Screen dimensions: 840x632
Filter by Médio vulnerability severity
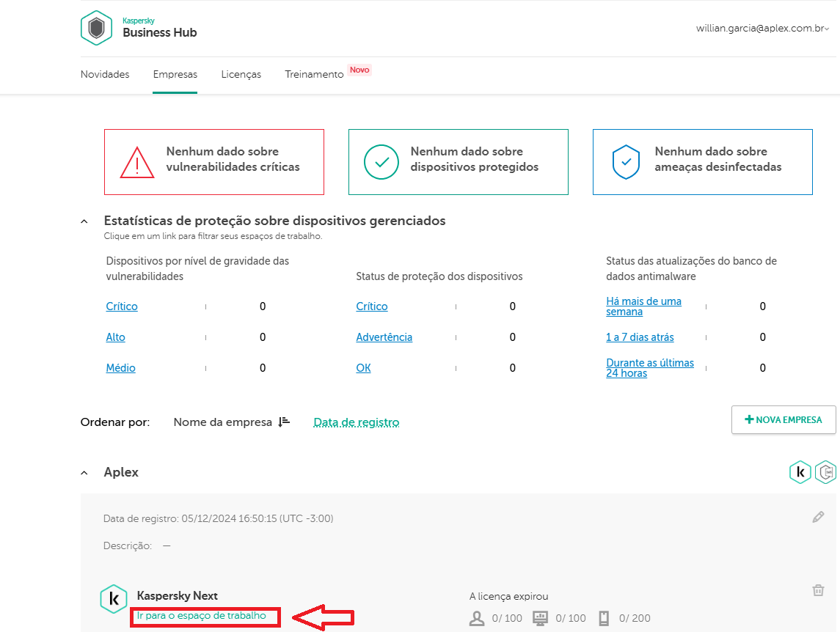click(x=120, y=368)
